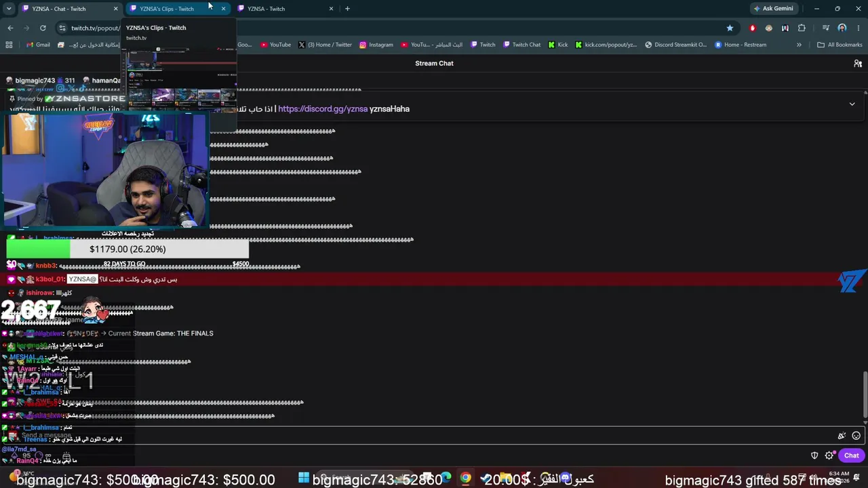
Task: Open chat settings gear
Action: pos(829,455)
